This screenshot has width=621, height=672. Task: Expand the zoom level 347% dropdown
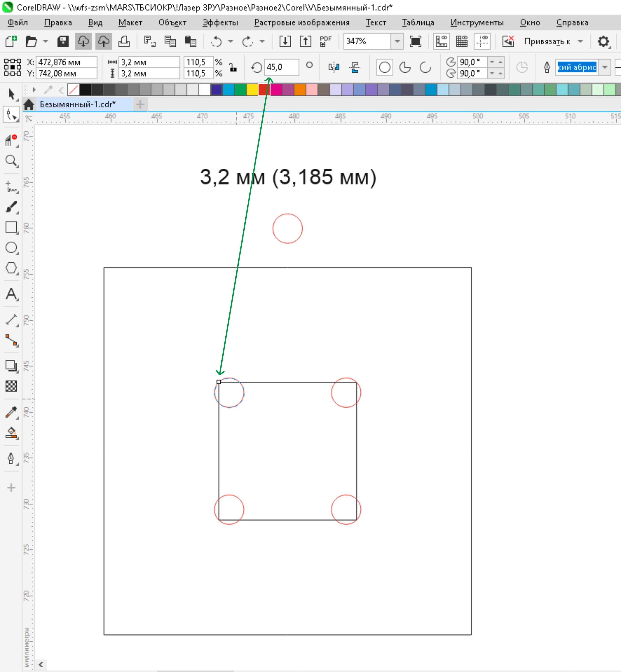pos(397,41)
